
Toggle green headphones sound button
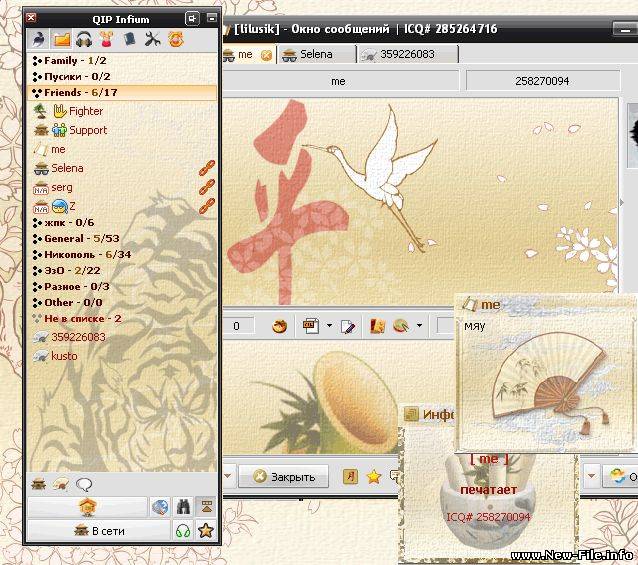[183, 530]
